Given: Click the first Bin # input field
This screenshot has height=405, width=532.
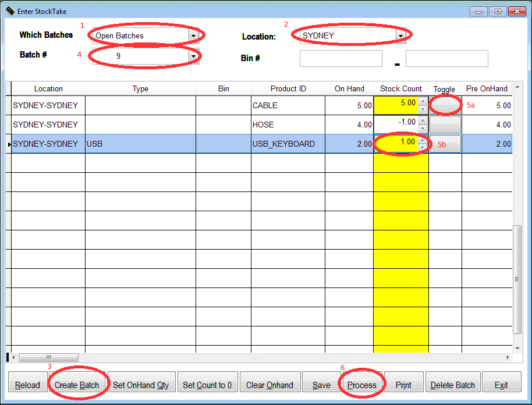Looking at the screenshot, I should pyautogui.click(x=341, y=58).
